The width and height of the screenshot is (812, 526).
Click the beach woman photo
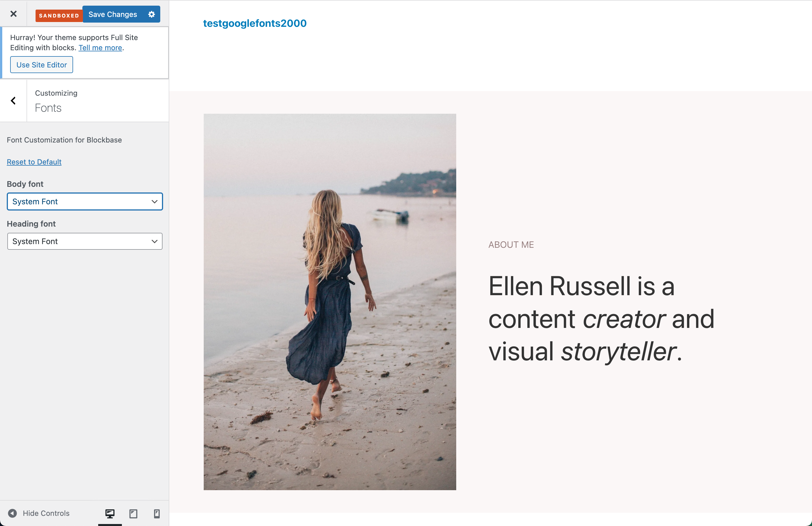tap(330, 302)
